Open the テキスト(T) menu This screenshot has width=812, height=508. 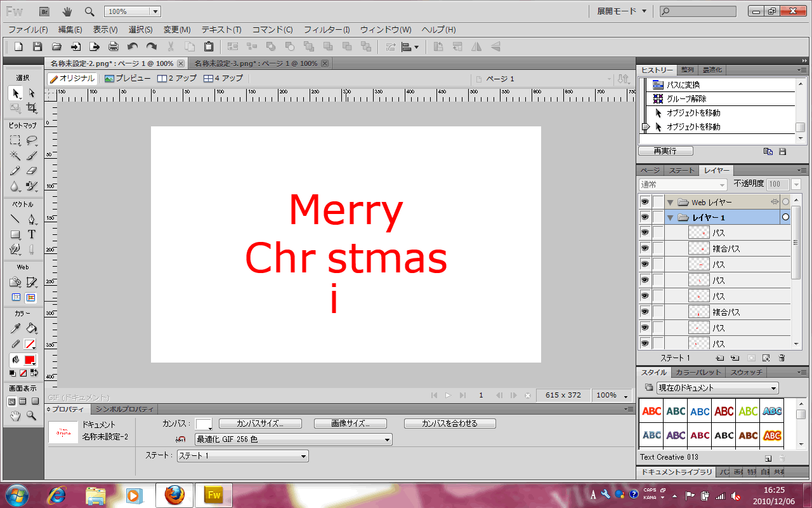(221, 30)
